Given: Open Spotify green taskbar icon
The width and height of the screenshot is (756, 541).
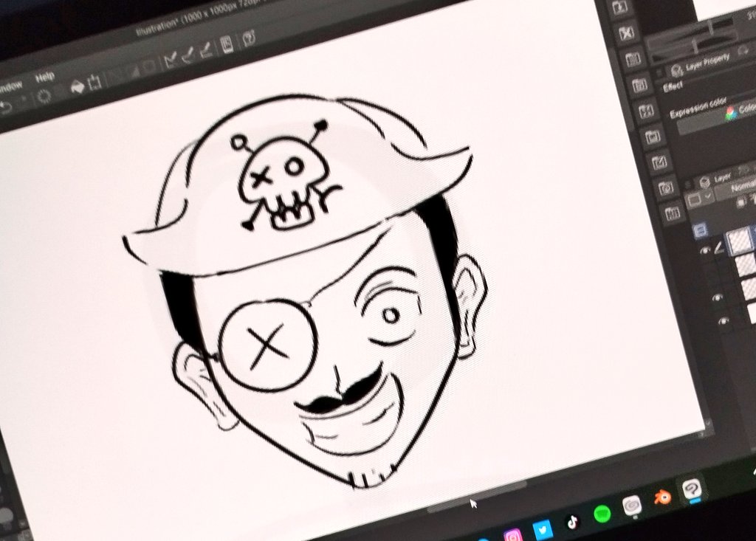Looking at the screenshot, I should [x=602, y=514].
